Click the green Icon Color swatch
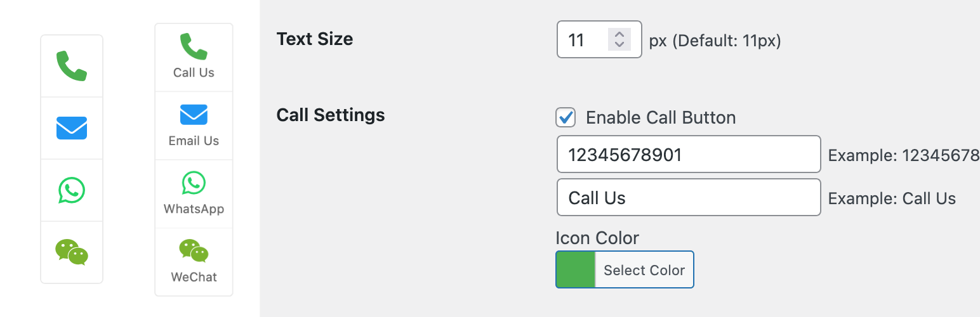Image resolution: width=980 pixels, height=317 pixels. 576,269
